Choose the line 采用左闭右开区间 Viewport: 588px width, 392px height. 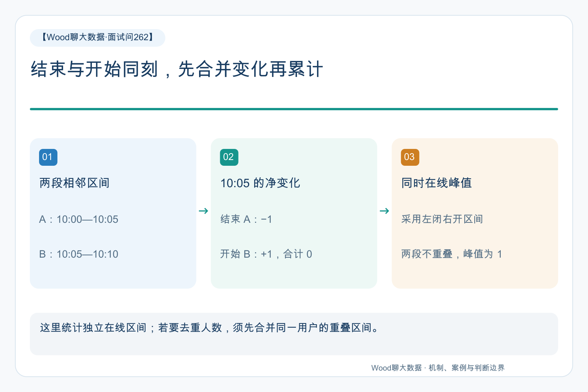[x=442, y=219]
